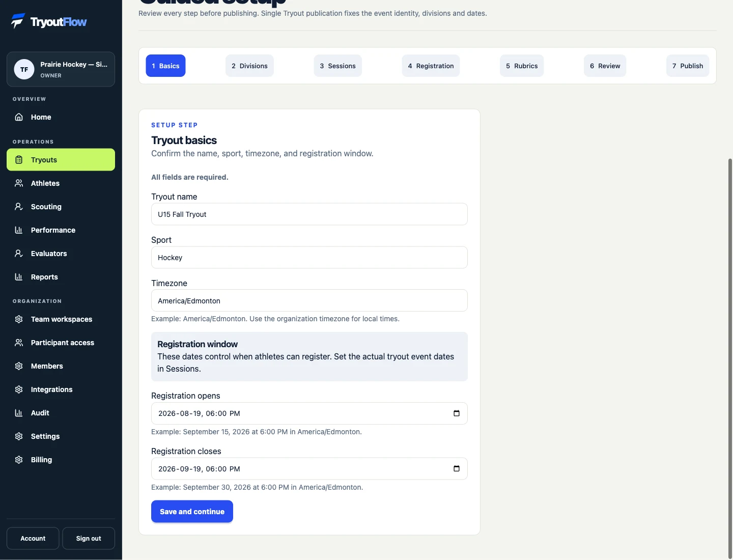This screenshot has height=560, width=733.
Task: Click the Members gear icon
Action: 19,366
